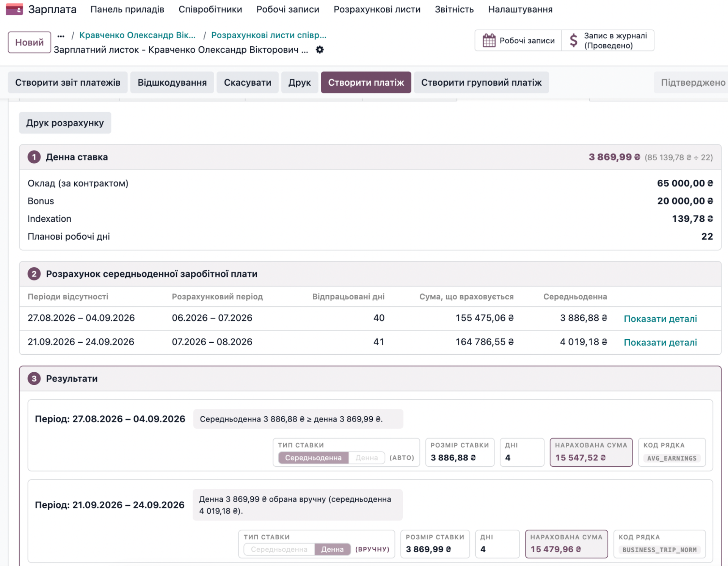This screenshot has height=566, width=728.
Task: Switch to Середньоденна for period 21.09.2026
Action: [x=279, y=549]
